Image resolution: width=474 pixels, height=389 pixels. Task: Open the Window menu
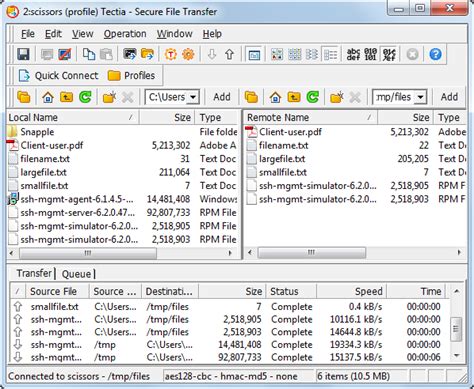175,34
